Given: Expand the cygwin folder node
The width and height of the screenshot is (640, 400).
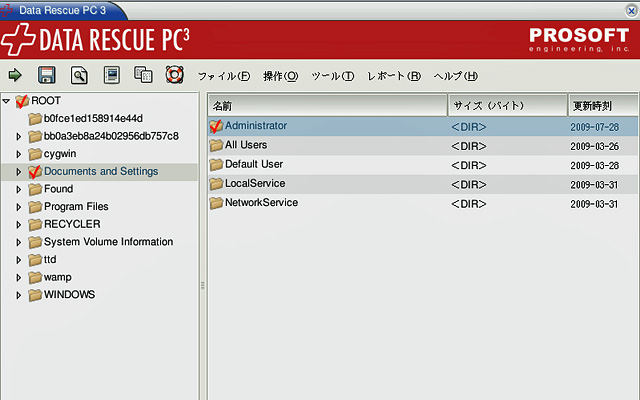Looking at the screenshot, I should 18,154.
